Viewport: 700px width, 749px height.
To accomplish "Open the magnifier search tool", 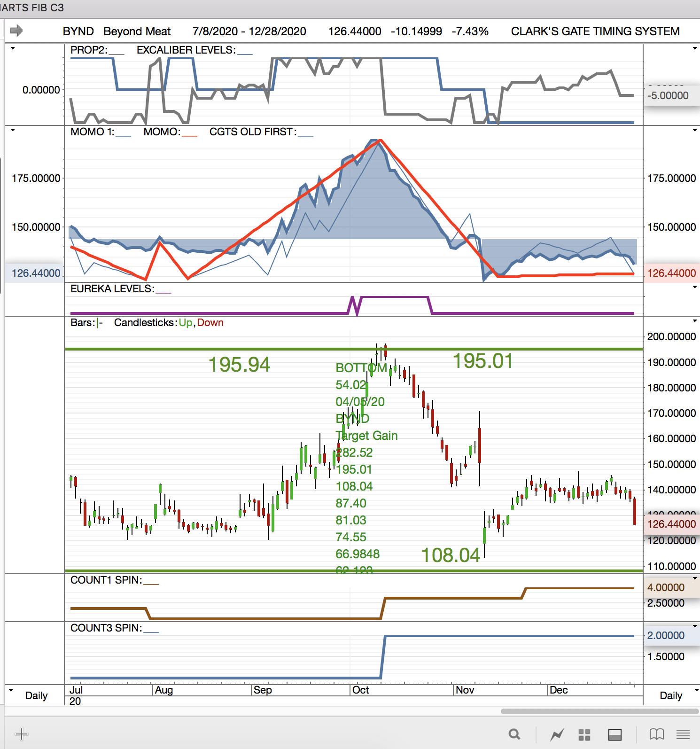I will pos(515,734).
